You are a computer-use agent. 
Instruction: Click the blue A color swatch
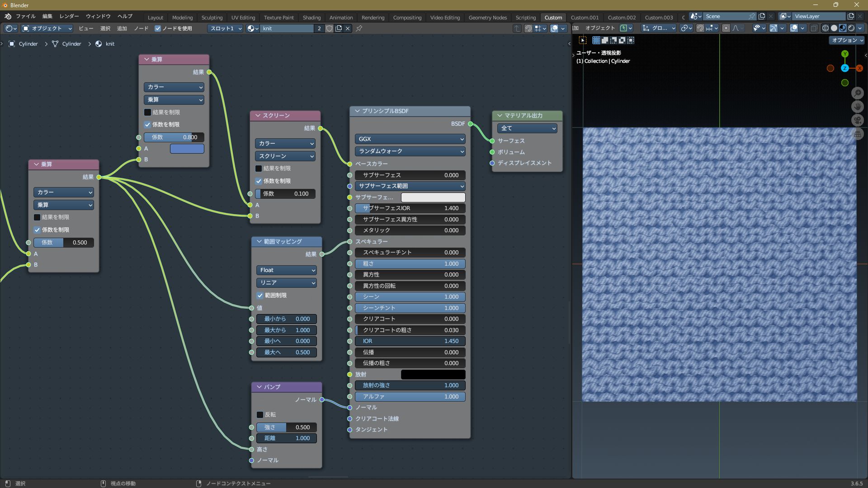[187, 148]
